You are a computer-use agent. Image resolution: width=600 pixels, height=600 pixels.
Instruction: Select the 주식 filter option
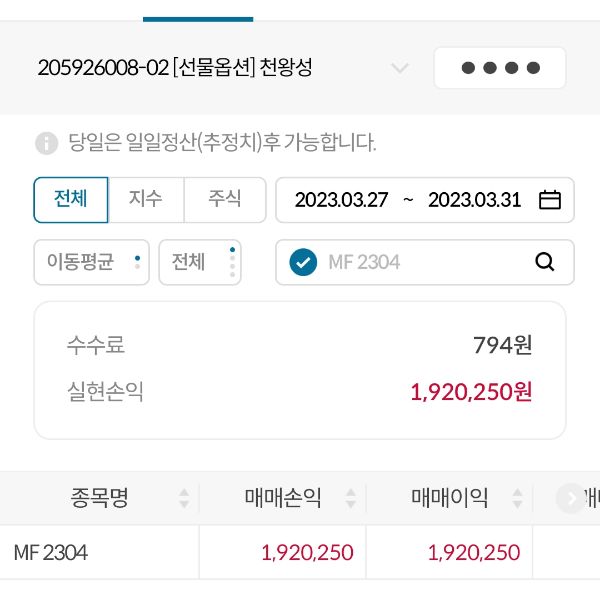225,199
